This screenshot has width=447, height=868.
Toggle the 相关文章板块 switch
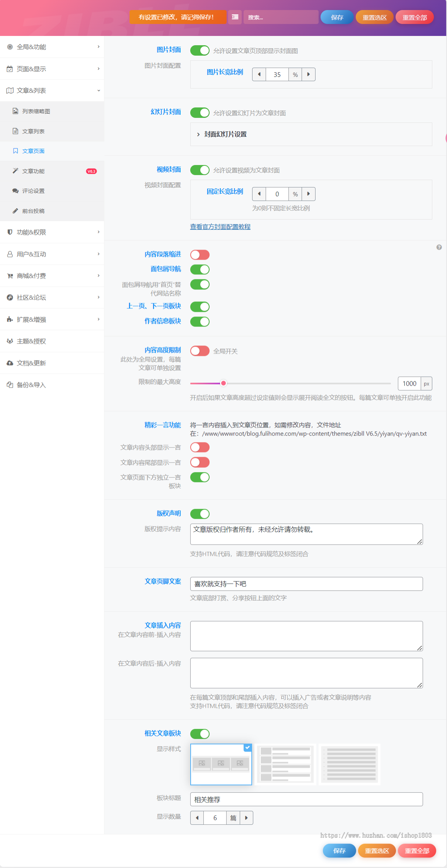point(200,734)
